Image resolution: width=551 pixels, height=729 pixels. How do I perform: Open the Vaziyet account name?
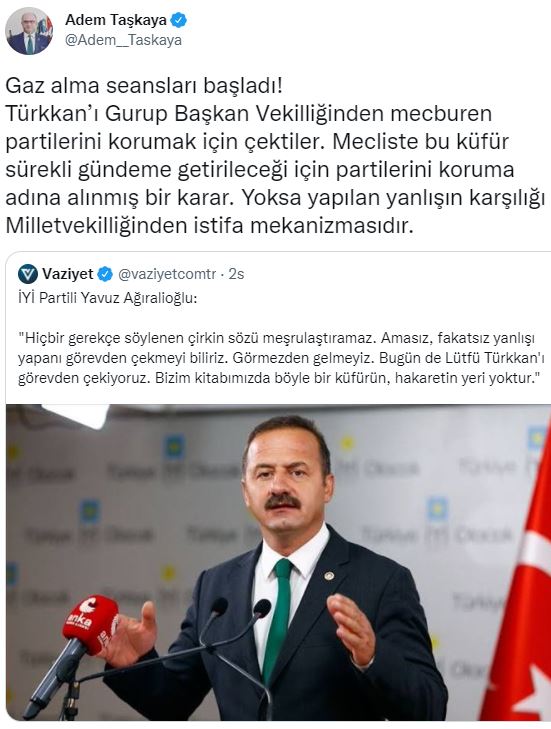tap(67, 274)
